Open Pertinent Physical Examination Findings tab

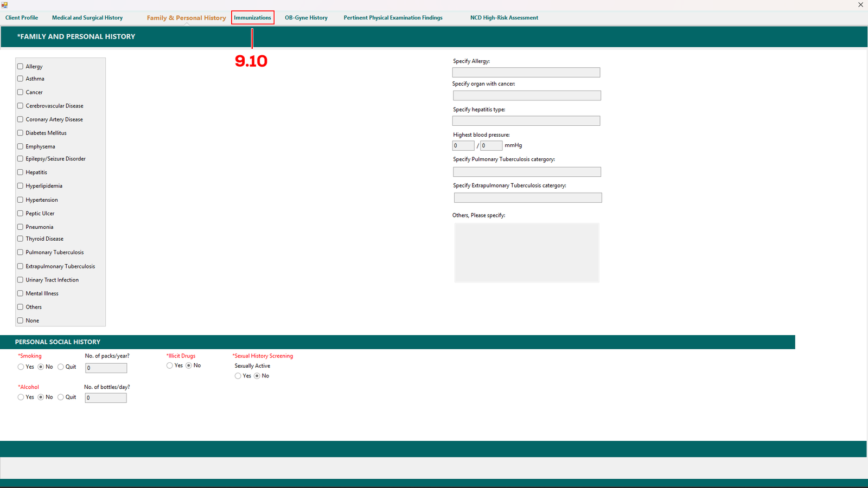393,18
